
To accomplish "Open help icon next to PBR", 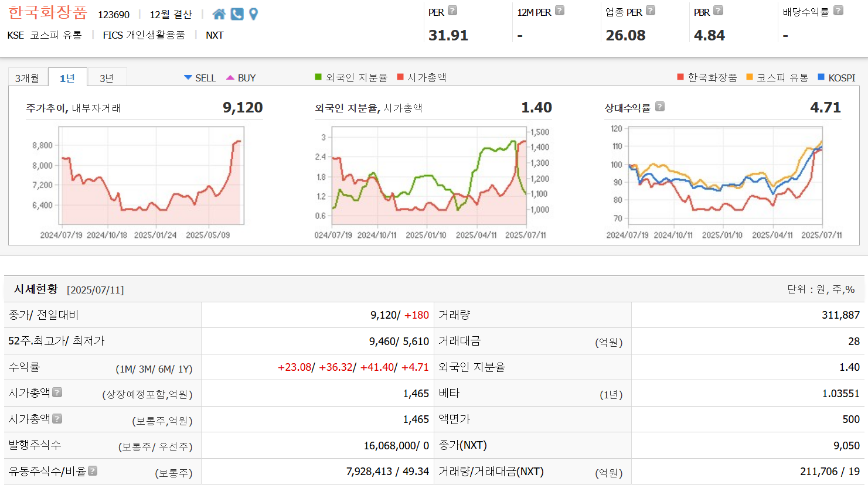I will pyautogui.click(x=718, y=11).
